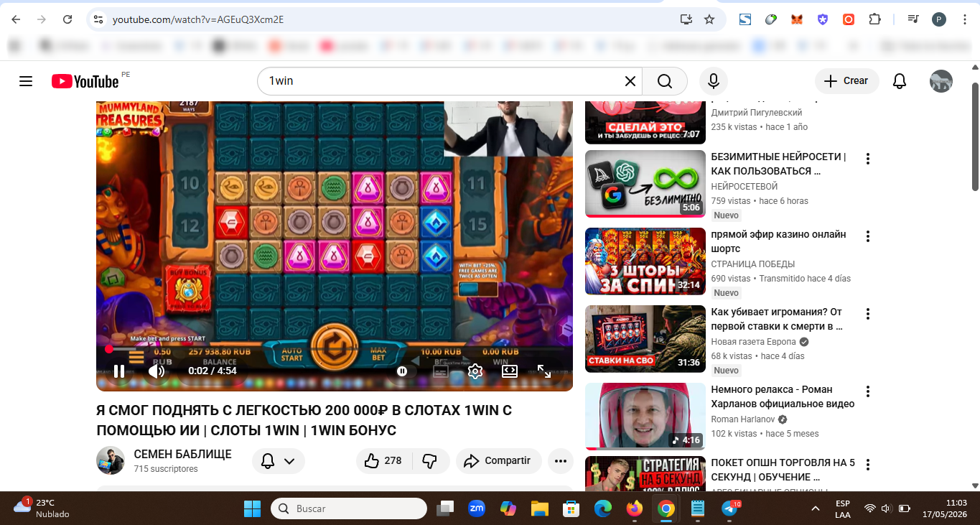This screenshot has height=525, width=980.
Task: Open СЕМЕН БАБЛИЩЕ channel avatar
Action: click(x=111, y=460)
